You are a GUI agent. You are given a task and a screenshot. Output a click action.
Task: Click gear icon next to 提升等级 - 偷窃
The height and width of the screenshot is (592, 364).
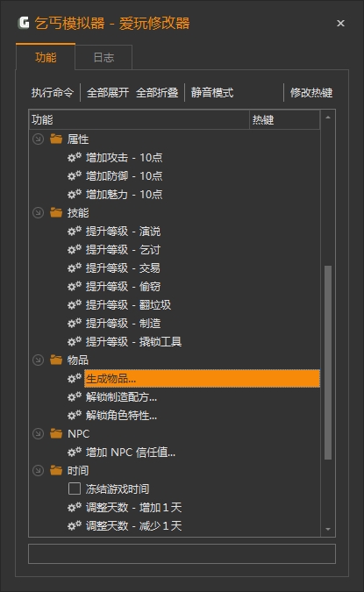point(75,286)
